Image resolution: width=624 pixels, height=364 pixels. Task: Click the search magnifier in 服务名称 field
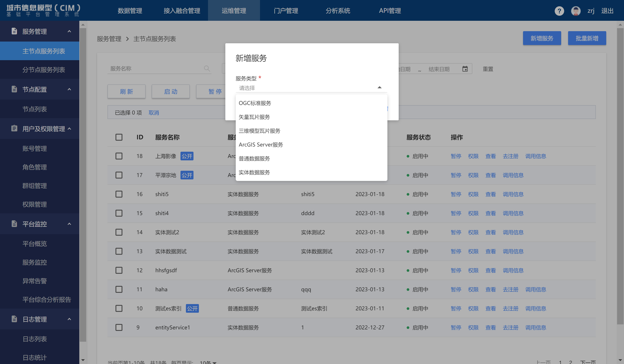tap(207, 69)
